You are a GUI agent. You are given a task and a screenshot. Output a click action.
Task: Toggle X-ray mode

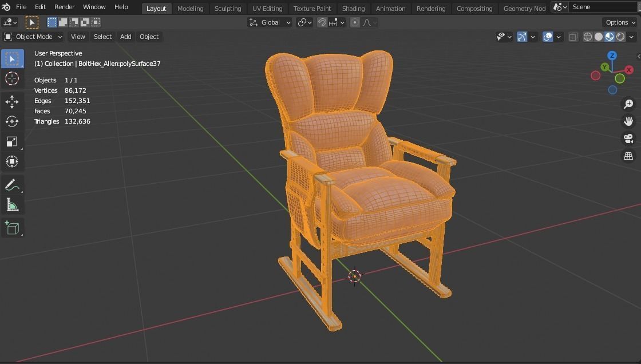click(573, 37)
